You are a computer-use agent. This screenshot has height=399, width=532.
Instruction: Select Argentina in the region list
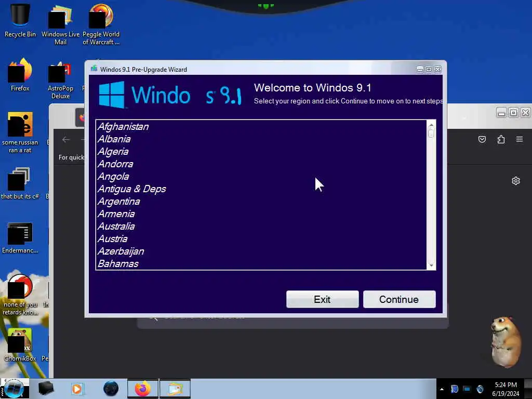click(261, 202)
